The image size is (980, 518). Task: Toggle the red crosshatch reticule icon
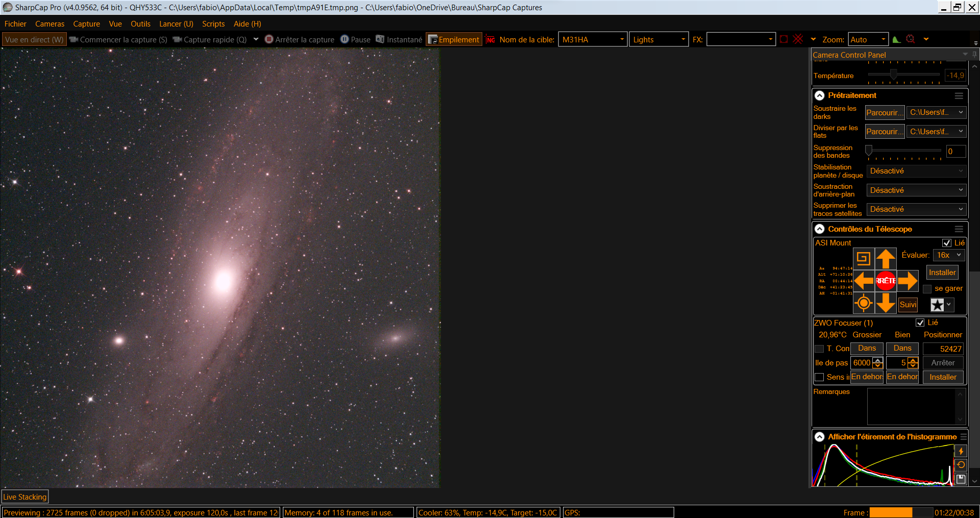pyautogui.click(x=798, y=39)
